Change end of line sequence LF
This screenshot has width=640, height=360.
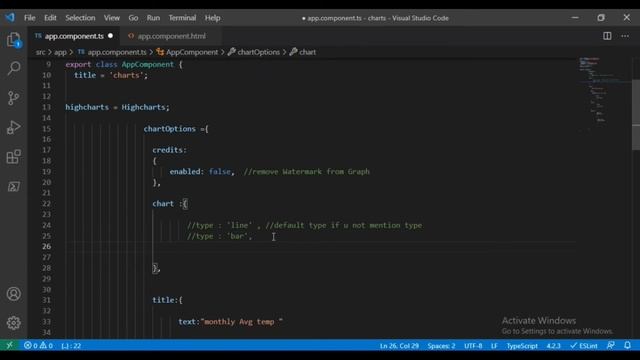(x=494, y=346)
